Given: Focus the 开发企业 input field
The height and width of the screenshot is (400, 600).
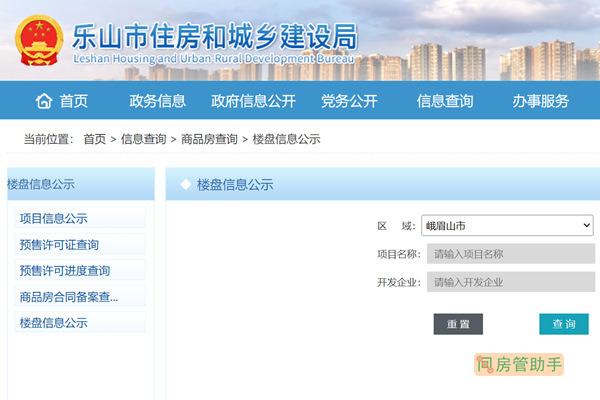Looking at the screenshot, I should coord(511,282).
